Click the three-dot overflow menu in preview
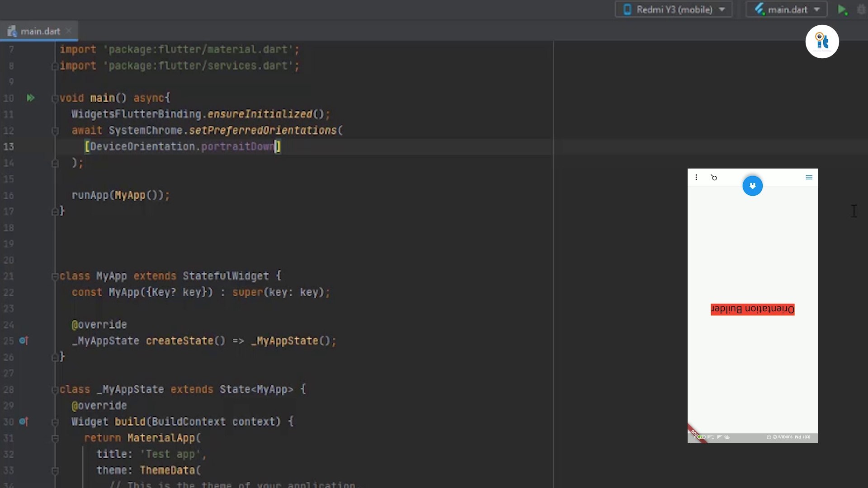Screen dimensions: 868x488 click(x=696, y=177)
